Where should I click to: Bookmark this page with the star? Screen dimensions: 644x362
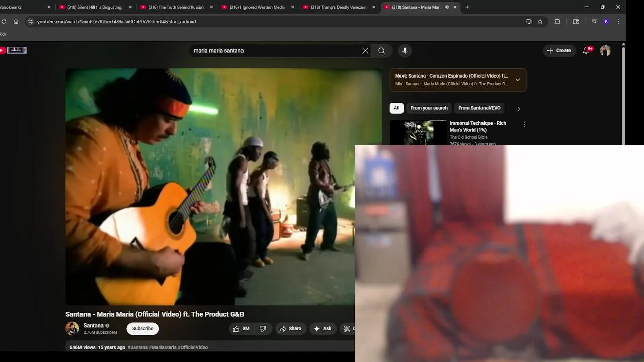540,22
